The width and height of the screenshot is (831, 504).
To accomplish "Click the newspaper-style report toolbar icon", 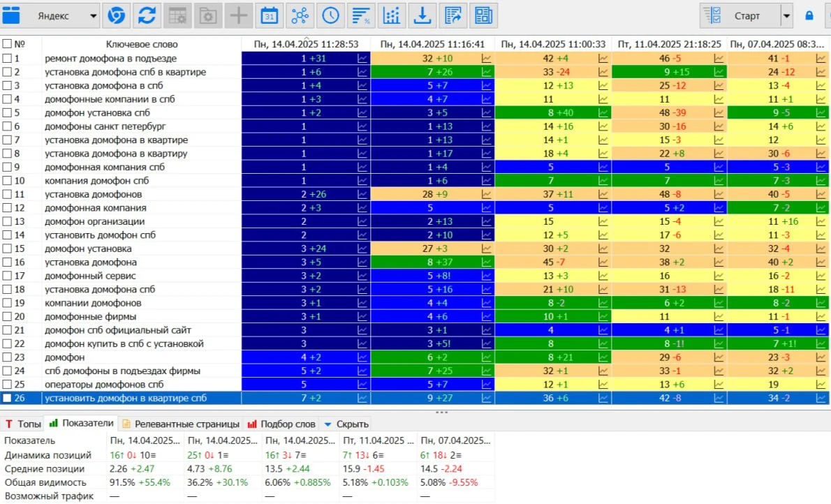I will click(484, 15).
